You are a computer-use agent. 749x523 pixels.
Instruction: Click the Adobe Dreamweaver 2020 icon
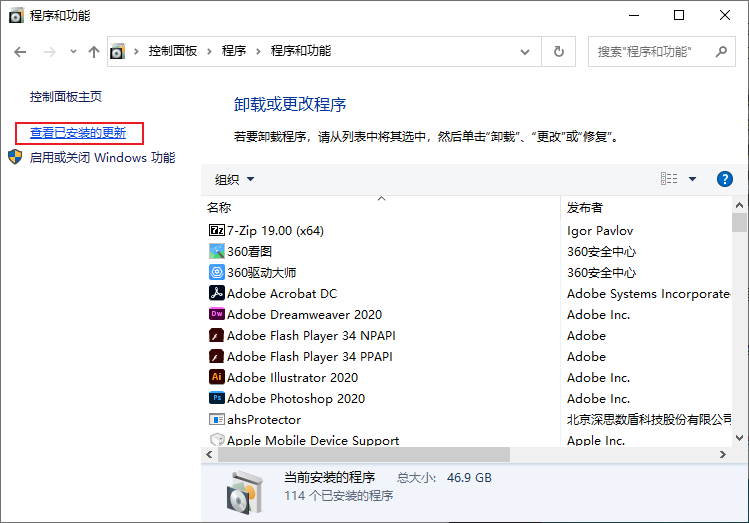(216, 314)
